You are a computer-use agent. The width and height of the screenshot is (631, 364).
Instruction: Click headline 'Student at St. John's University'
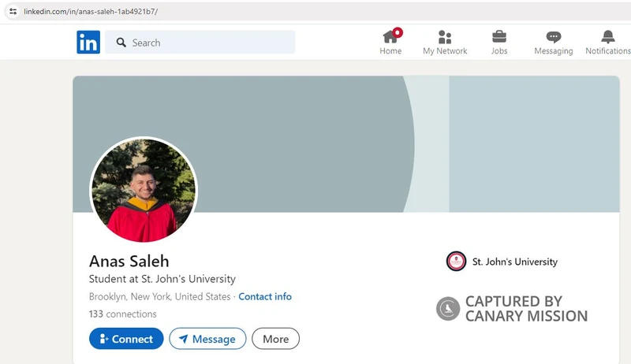tap(162, 279)
